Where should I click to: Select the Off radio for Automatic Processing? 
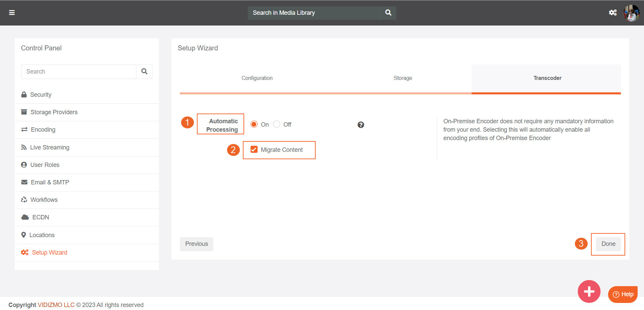pos(277,125)
